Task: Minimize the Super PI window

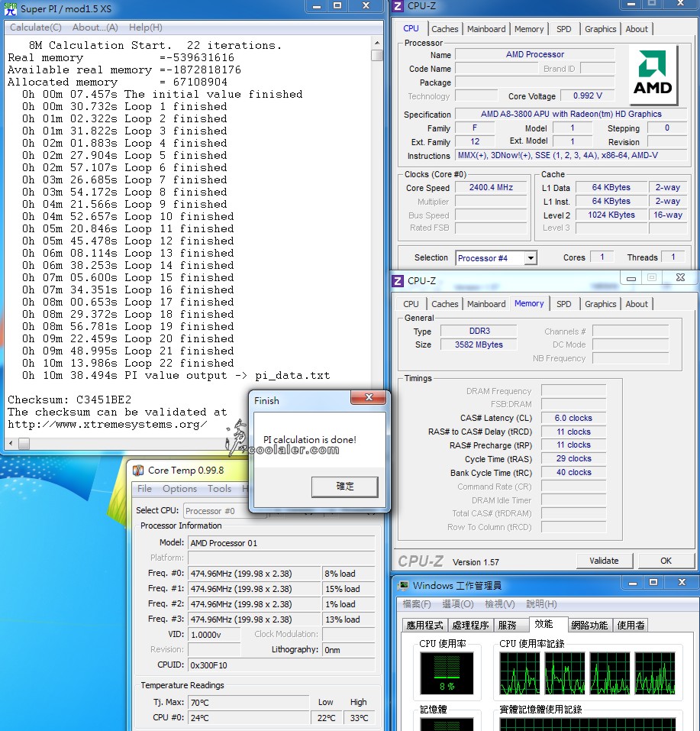Action: 316,6
